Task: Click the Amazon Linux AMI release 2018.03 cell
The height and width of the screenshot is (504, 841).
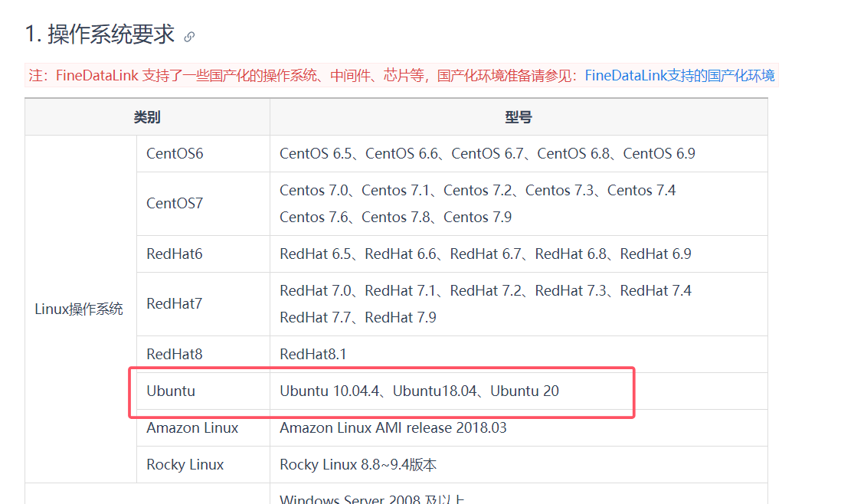Action: pyautogui.click(x=519, y=428)
